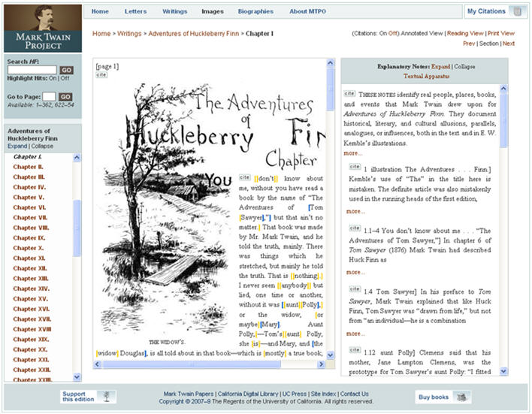
Task: Click more... under note 1.4 Tom Sawyer
Action: click(x=355, y=334)
